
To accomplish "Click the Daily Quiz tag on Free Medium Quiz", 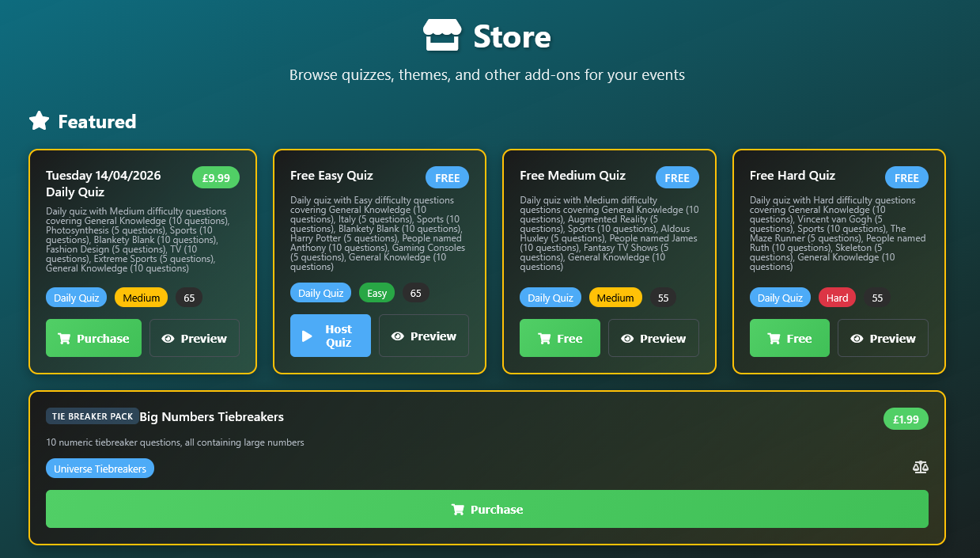I will [x=551, y=298].
